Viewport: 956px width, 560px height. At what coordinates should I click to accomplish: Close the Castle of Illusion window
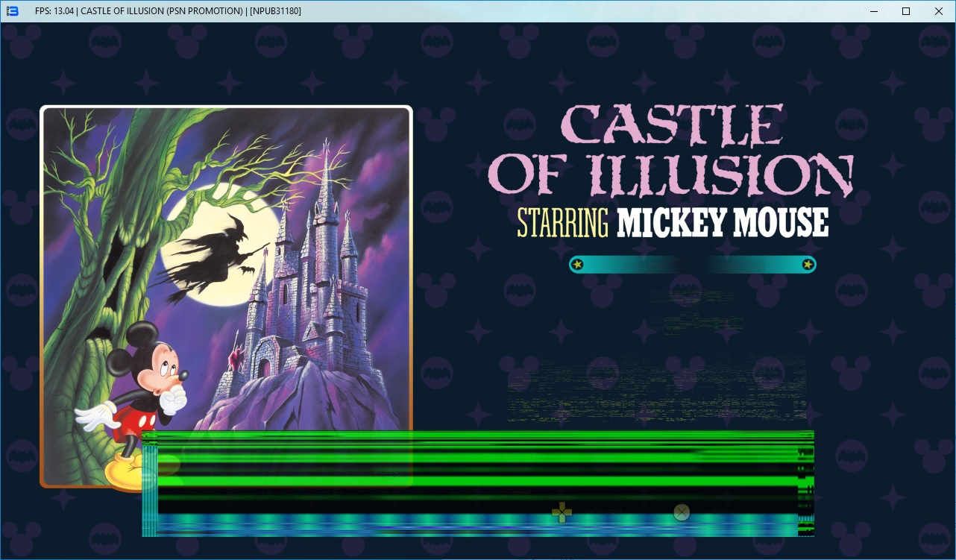point(939,11)
